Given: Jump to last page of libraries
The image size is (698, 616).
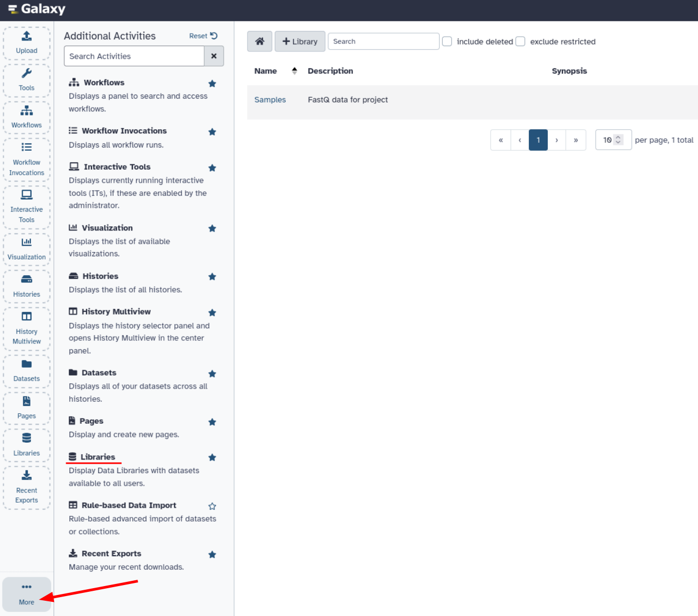Looking at the screenshot, I should 576,140.
